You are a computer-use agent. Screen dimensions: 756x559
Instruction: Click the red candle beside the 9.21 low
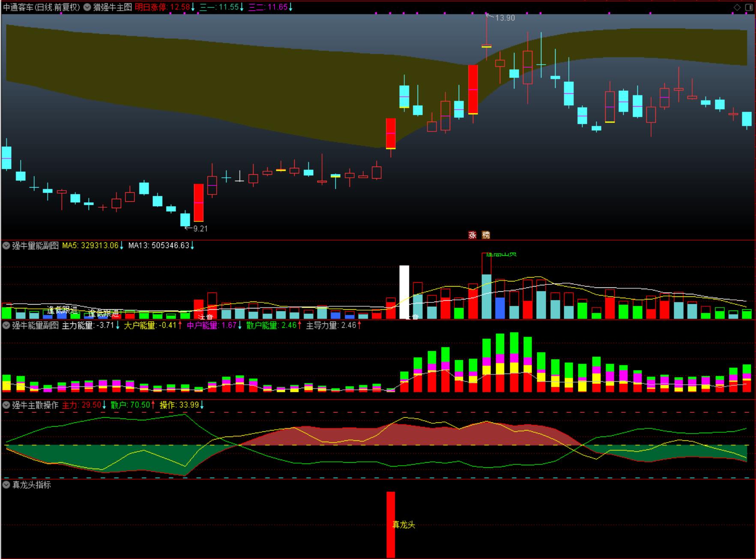[x=199, y=203]
